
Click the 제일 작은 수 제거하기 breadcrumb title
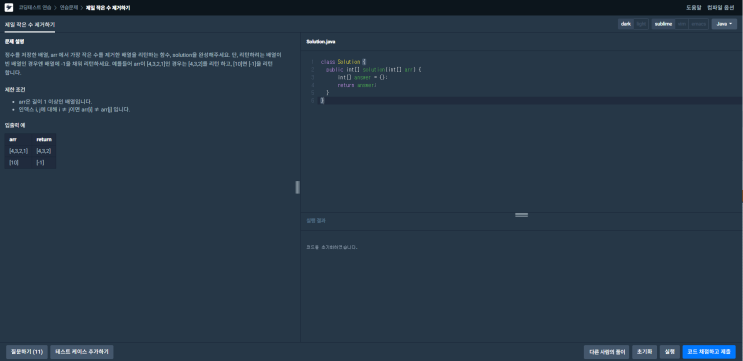108,8
